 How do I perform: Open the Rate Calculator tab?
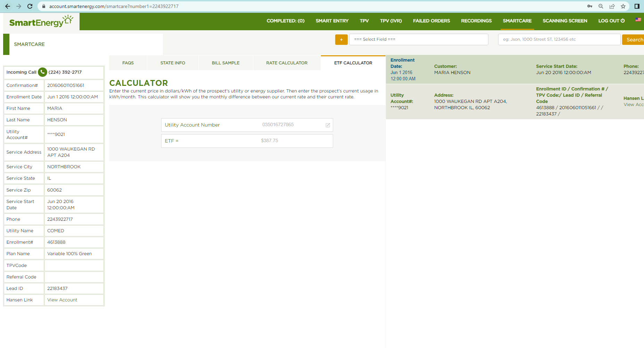[287, 63]
